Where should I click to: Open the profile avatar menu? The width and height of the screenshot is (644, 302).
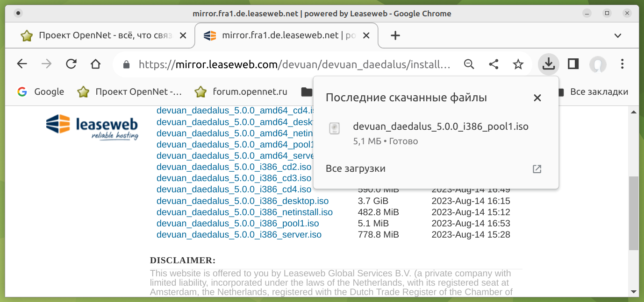click(598, 64)
